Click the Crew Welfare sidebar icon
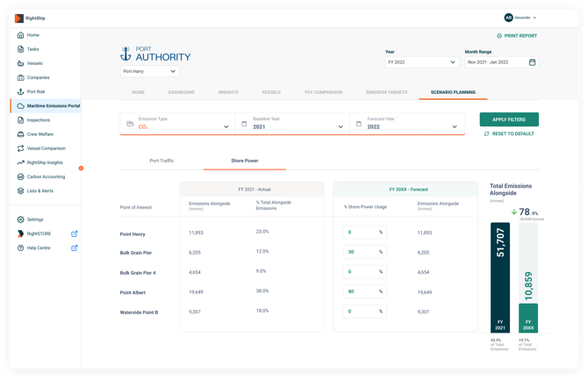 [21, 134]
